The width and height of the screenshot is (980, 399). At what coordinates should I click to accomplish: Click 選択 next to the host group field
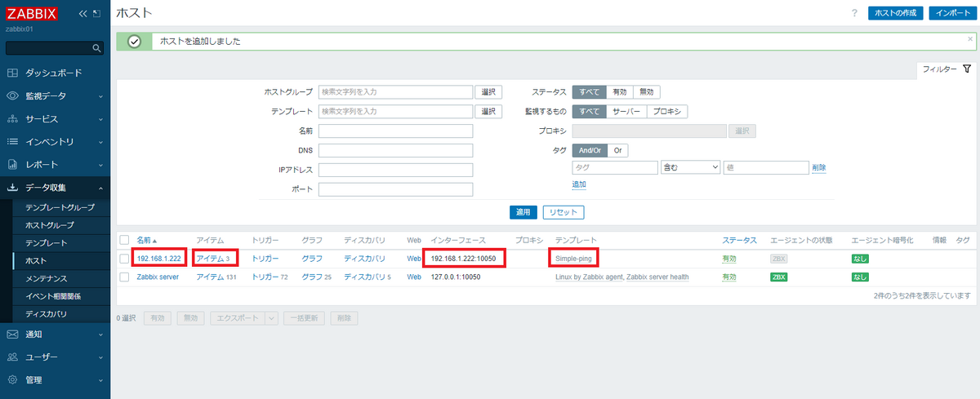click(488, 92)
